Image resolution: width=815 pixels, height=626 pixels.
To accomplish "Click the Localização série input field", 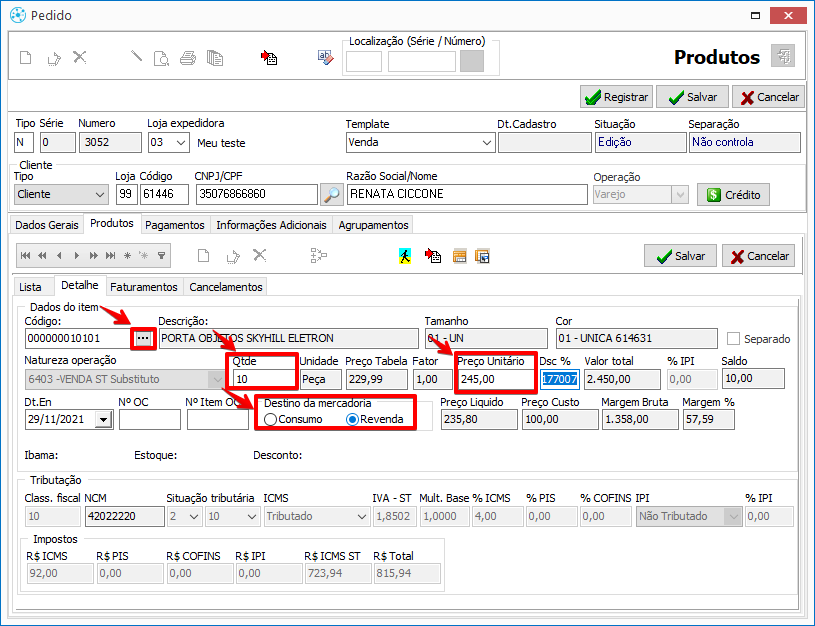I will [x=364, y=61].
